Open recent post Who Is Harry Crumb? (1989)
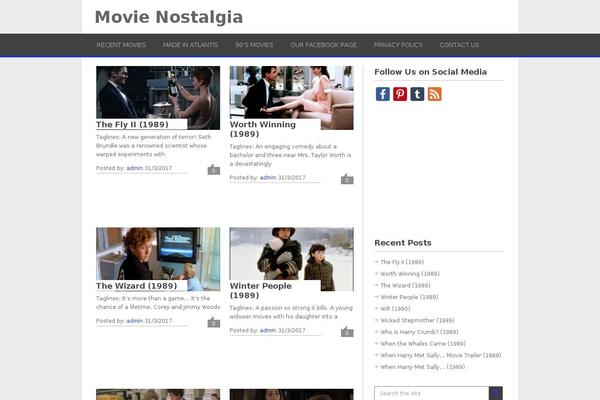 (419, 332)
